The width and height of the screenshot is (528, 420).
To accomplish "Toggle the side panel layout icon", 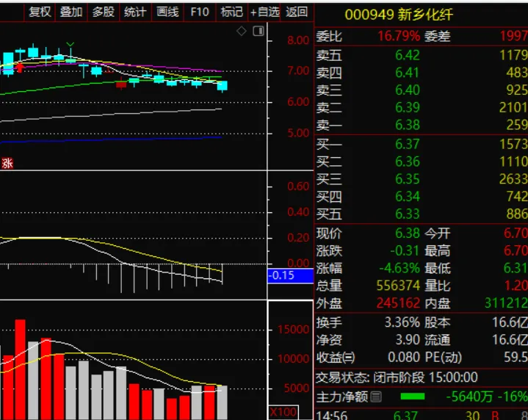I will pos(258,32).
